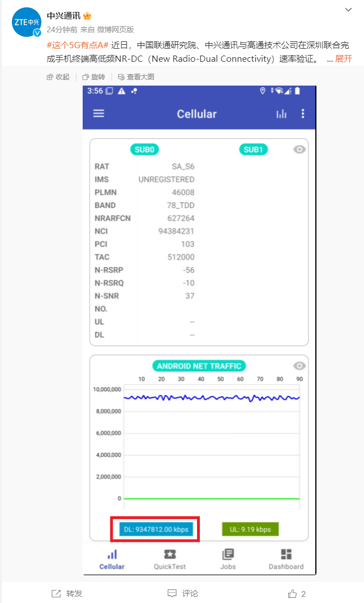Select the SUB1 pill toggle
364x603 pixels.
coord(253,150)
